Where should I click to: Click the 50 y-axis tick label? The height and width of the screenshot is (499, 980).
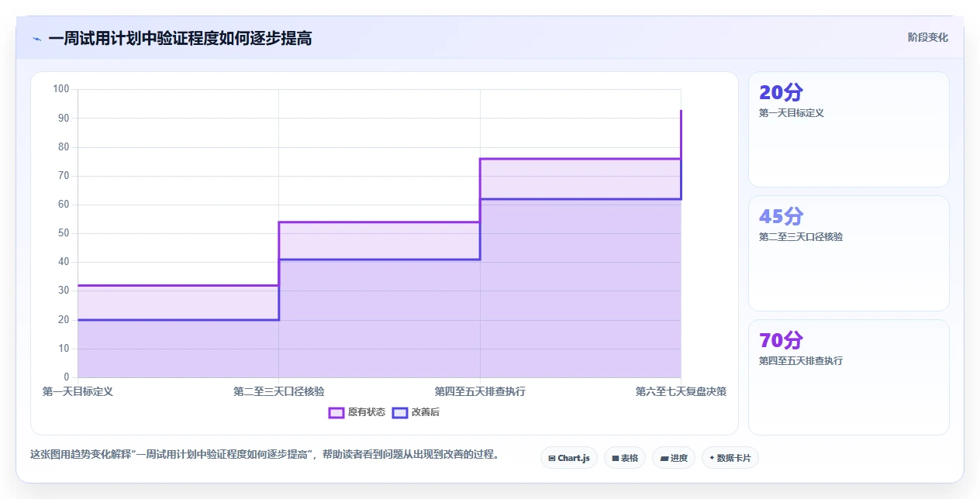click(x=64, y=233)
